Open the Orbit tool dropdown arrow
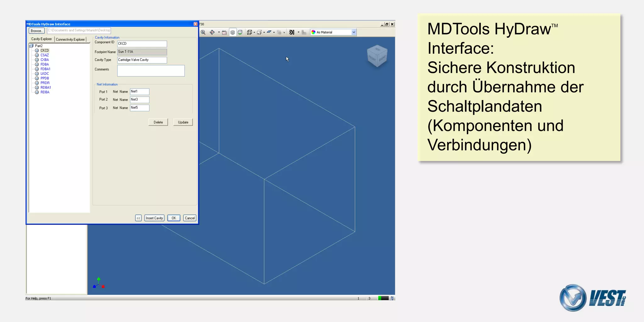 (219, 32)
